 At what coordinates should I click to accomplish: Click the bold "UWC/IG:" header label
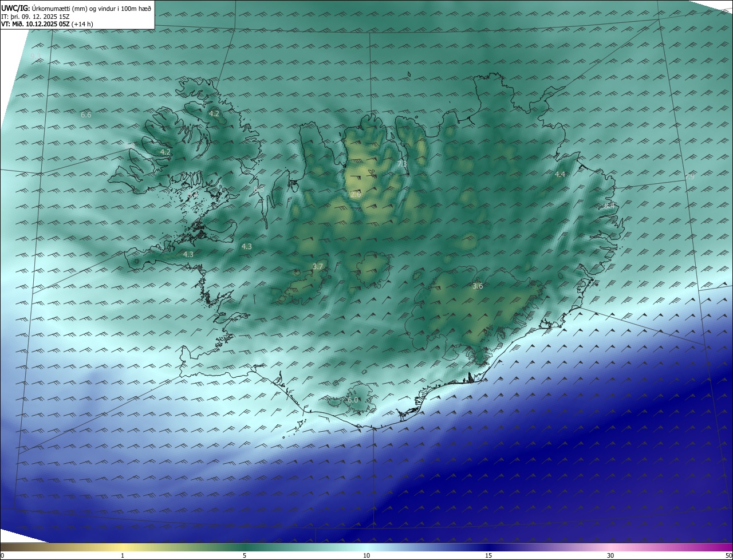pyautogui.click(x=15, y=8)
